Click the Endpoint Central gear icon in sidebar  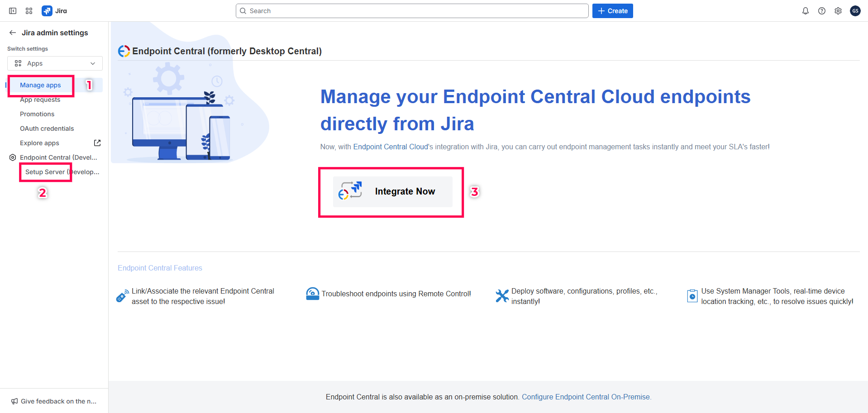click(12, 157)
